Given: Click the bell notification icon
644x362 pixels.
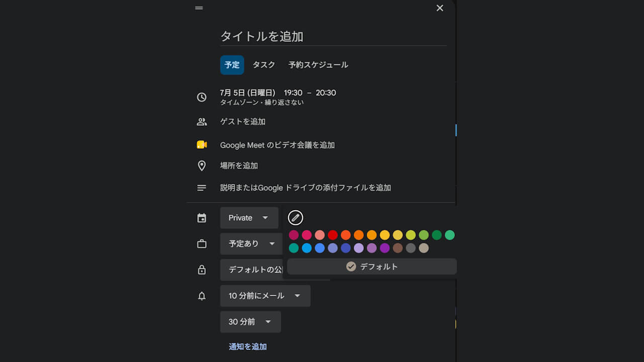Looking at the screenshot, I should click(202, 296).
